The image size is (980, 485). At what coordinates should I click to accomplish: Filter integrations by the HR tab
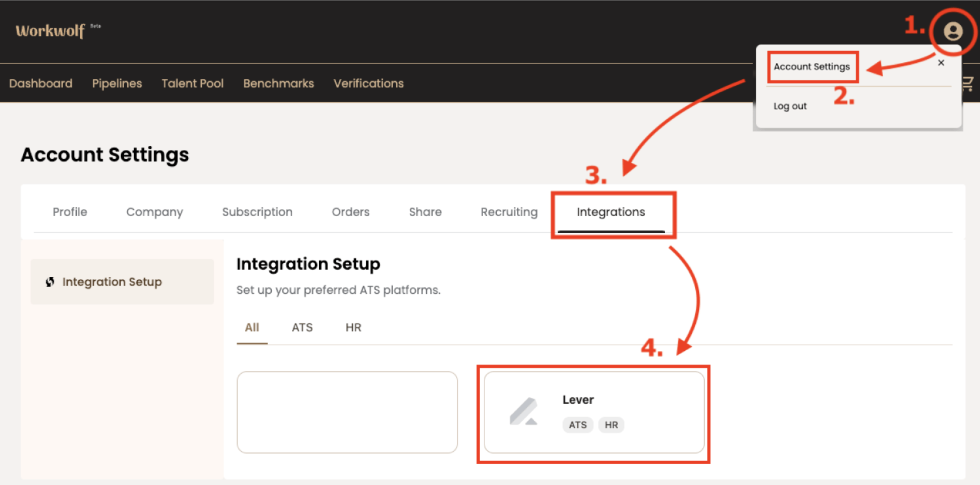pyautogui.click(x=353, y=328)
